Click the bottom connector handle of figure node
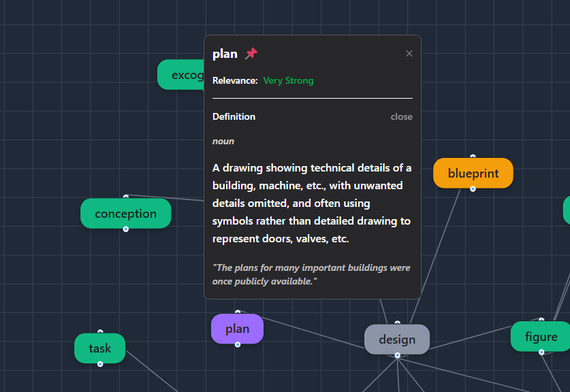The width and height of the screenshot is (570, 392). point(541,352)
